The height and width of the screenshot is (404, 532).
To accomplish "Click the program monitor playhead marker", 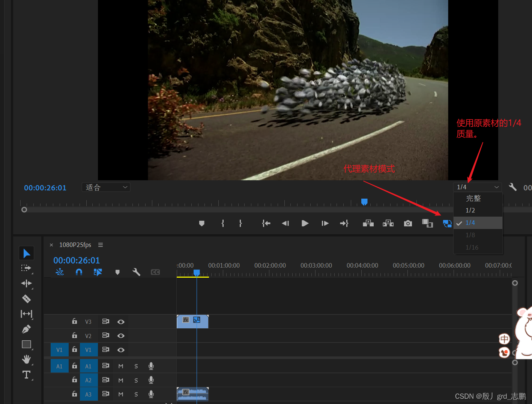I will [x=364, y=202].
